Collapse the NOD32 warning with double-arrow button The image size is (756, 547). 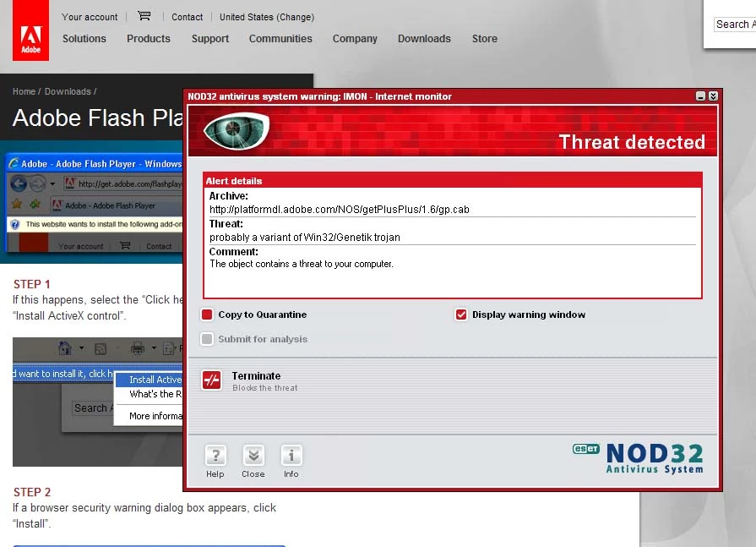pyautogui.click(x=713, y=96)
